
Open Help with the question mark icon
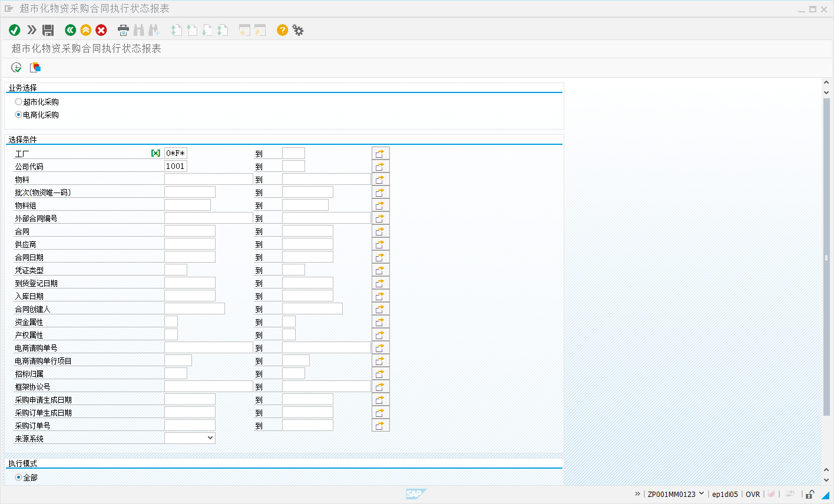283,30
